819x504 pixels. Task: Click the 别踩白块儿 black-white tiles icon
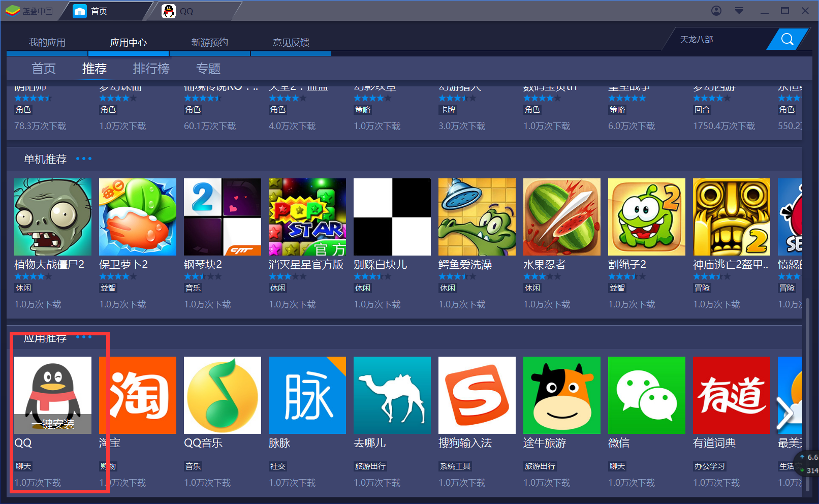click(392, 217)
